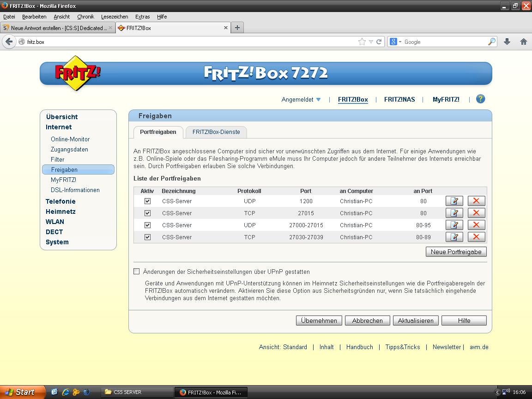The height and width of the screenshot is (399, 532).
Task: Open DSL-Informationen in the sidebar
Action: tap(75, 190)
